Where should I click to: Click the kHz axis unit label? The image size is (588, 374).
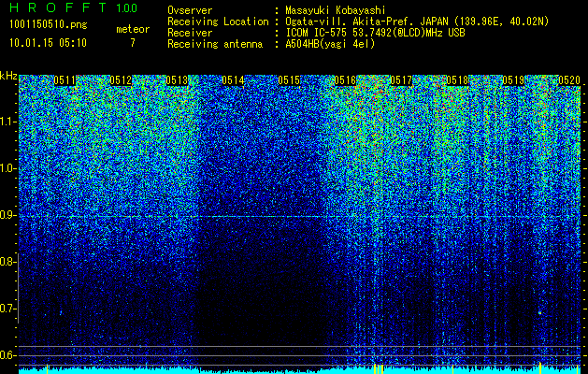tap(8, 76)
